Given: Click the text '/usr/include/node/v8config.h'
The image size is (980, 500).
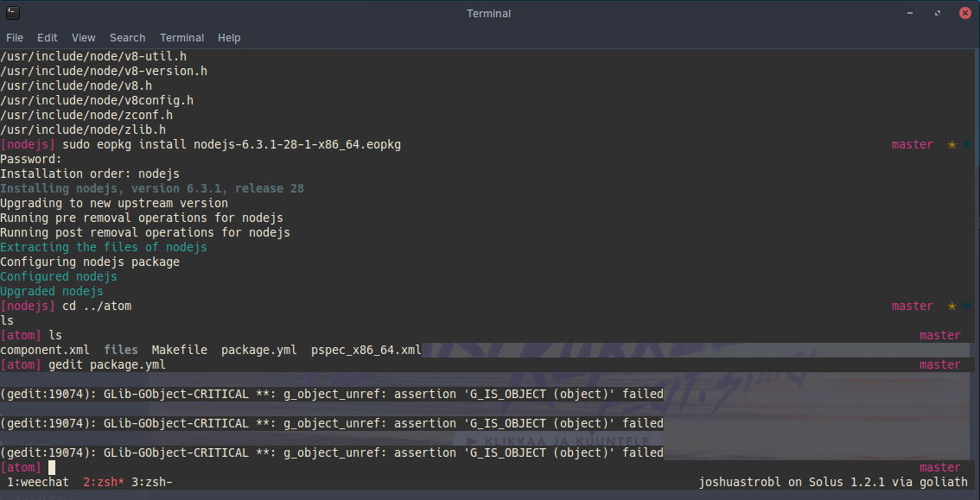Looking at the screenshot, I should (97, 100).
